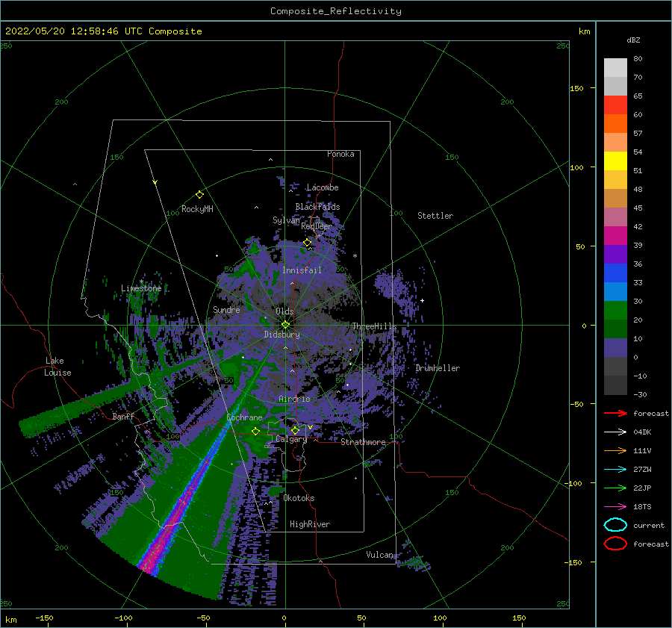Click the cyan current ellipse icon
Viewport: 672px width, 628px height.
coord(615,525)
